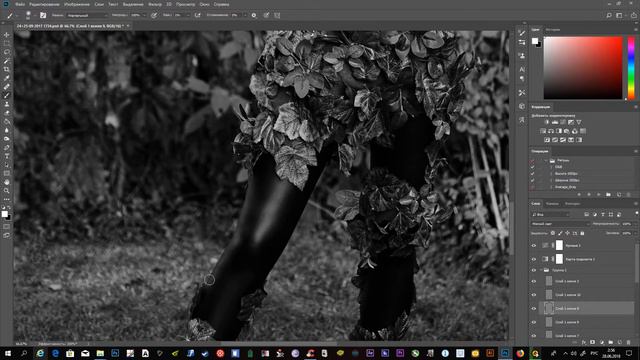Open the layer filter kind dropdown

pyautogui.click(x=551, y=214)
